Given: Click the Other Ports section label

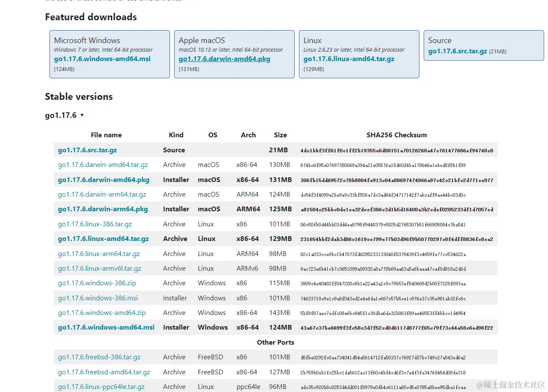Looking at the screenshot, I should coord(276,343).
